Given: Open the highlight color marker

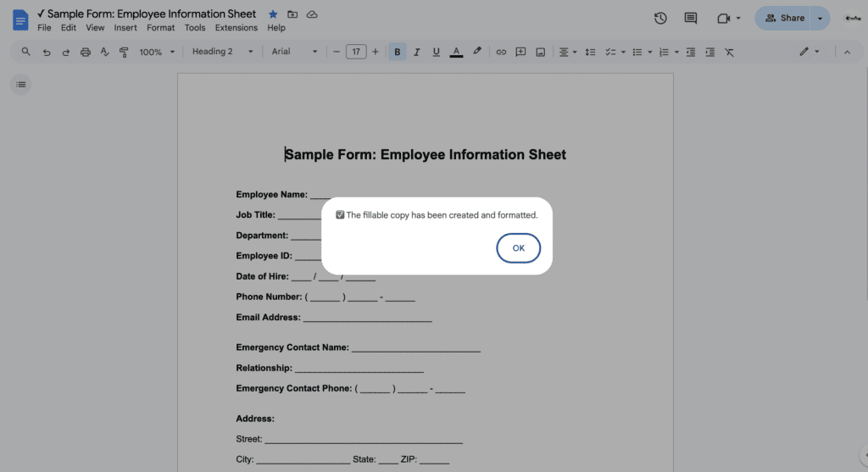Looking at the screenshot, I should 476,52.
